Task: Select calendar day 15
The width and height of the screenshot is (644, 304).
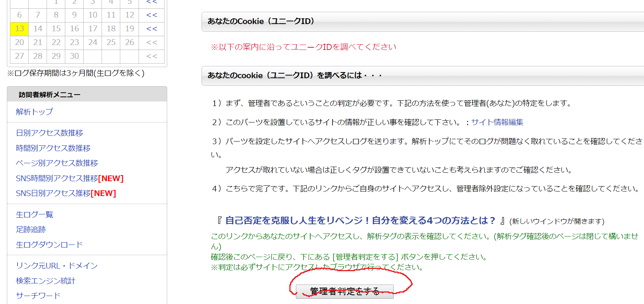Action: click(x=56, y=29)
